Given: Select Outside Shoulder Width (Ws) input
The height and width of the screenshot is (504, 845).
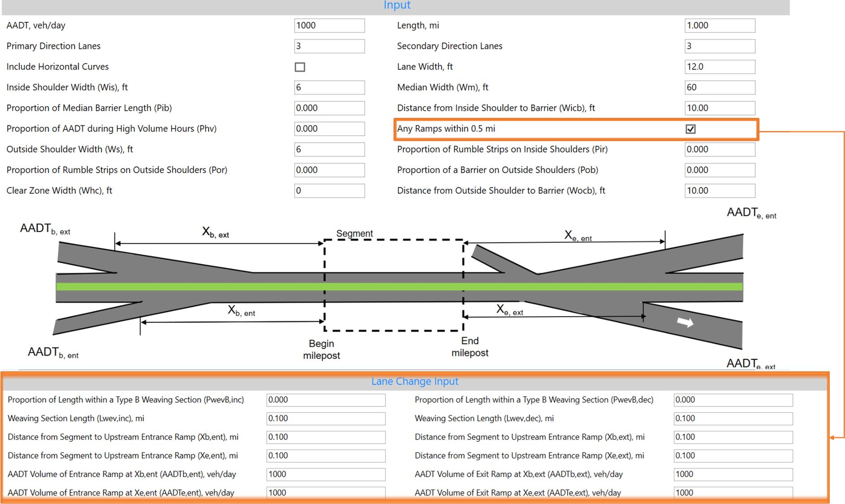Looking at the screenshot, I should coord(329,149).
